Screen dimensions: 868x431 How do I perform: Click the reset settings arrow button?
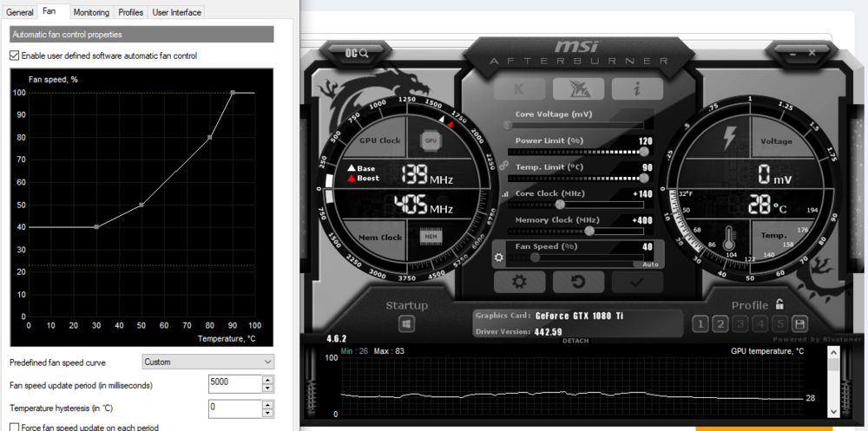pos(578,282)
